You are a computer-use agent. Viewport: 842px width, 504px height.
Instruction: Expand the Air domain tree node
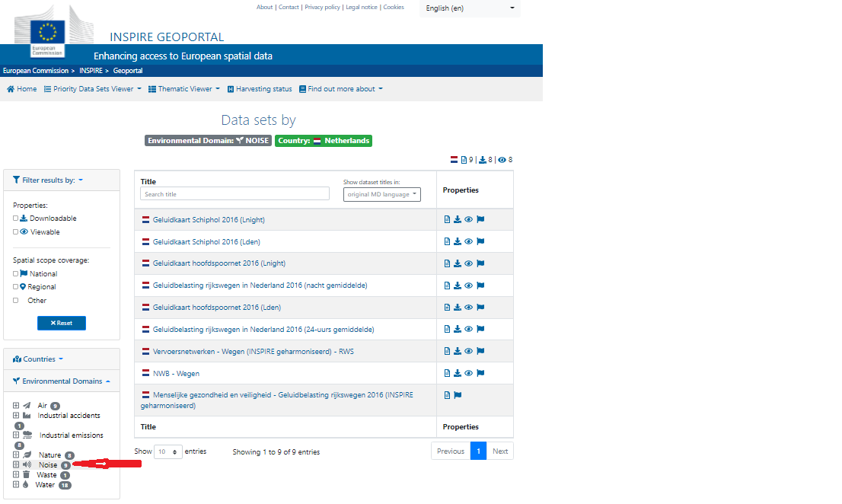pos(16,406)
